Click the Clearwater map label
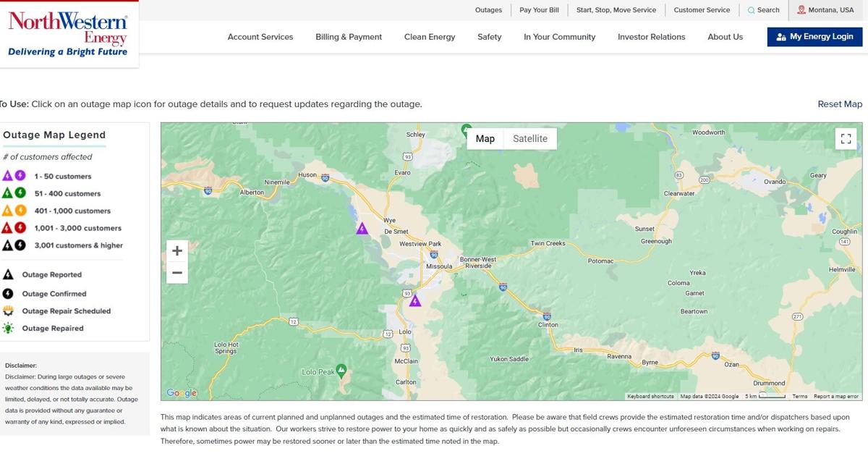 [x=679, y=193]
